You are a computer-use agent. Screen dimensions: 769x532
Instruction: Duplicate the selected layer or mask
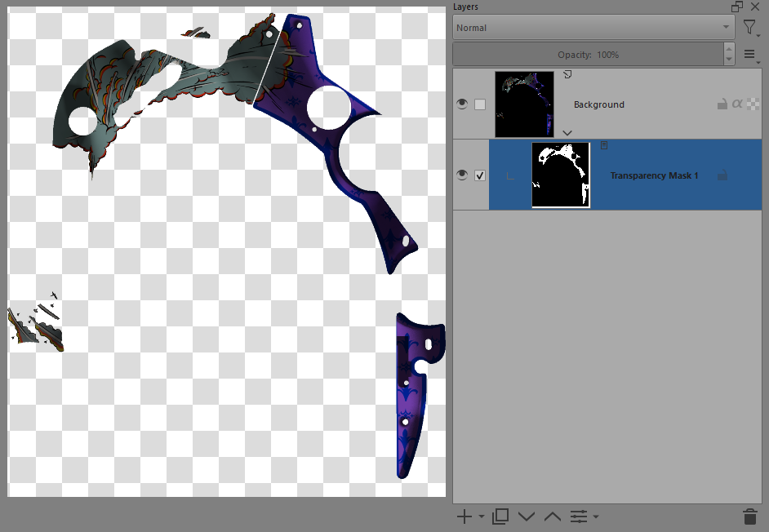tap(500, 516)
